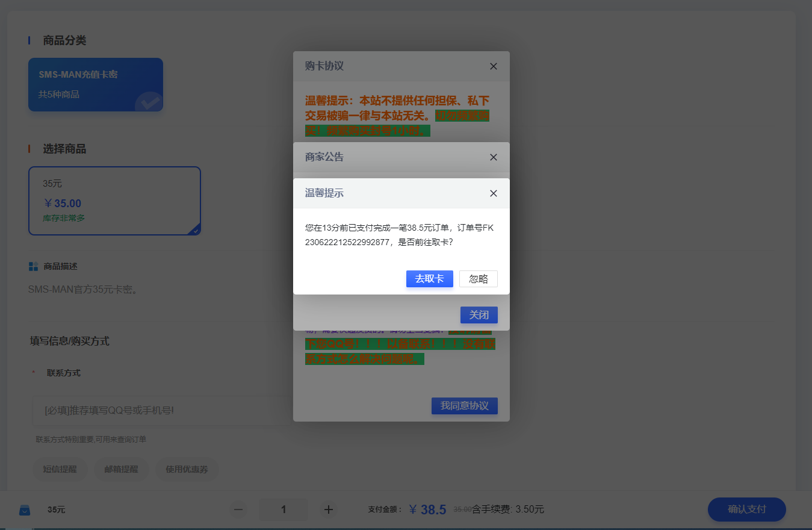Enable the 邮箱提醒 option
This screenshot has width=812, height=530.
point(121,469)
